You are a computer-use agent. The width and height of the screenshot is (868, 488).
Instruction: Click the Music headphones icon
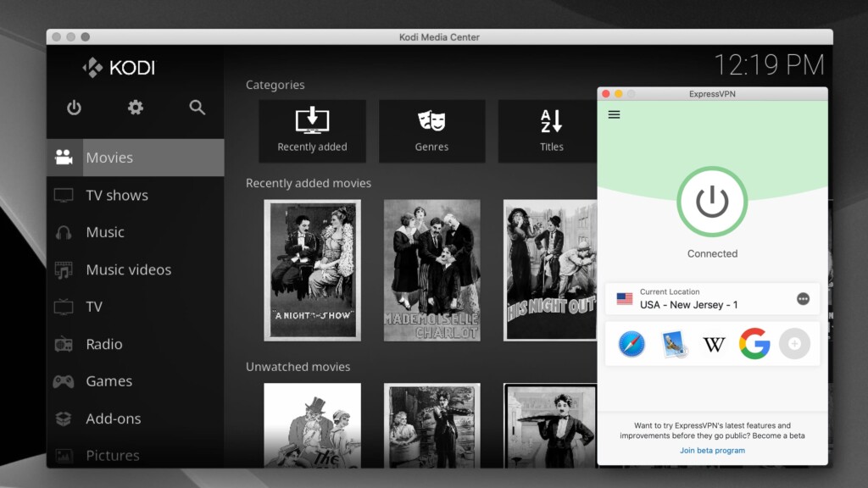tap(64, 232)
